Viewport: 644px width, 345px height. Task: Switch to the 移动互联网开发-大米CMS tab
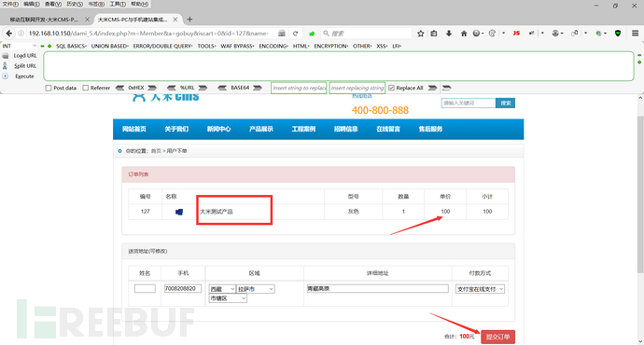click(x=44, y=20)
